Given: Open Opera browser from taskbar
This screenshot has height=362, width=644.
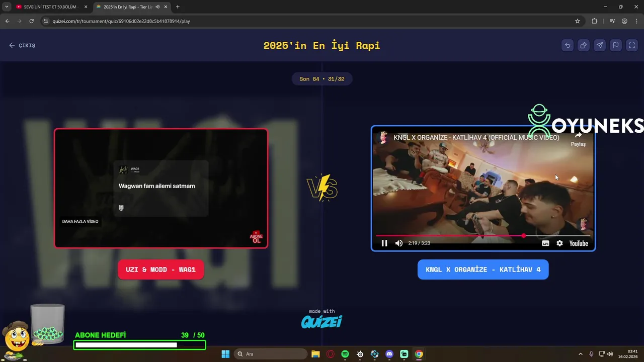Looking at the screenshot, I should (x=331, y=354).
